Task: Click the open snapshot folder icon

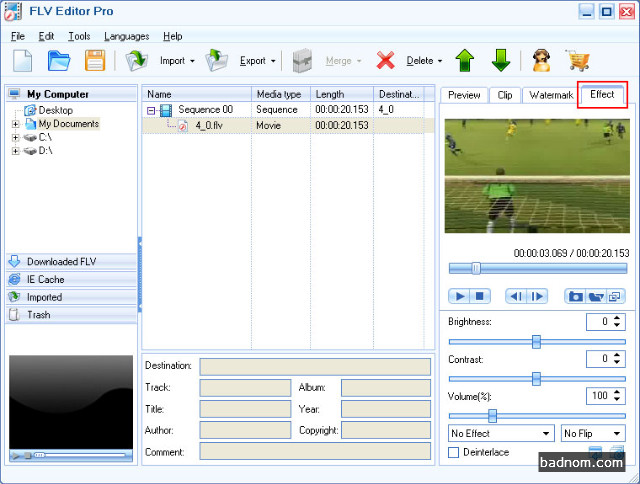Action: [x=596, y=296]
